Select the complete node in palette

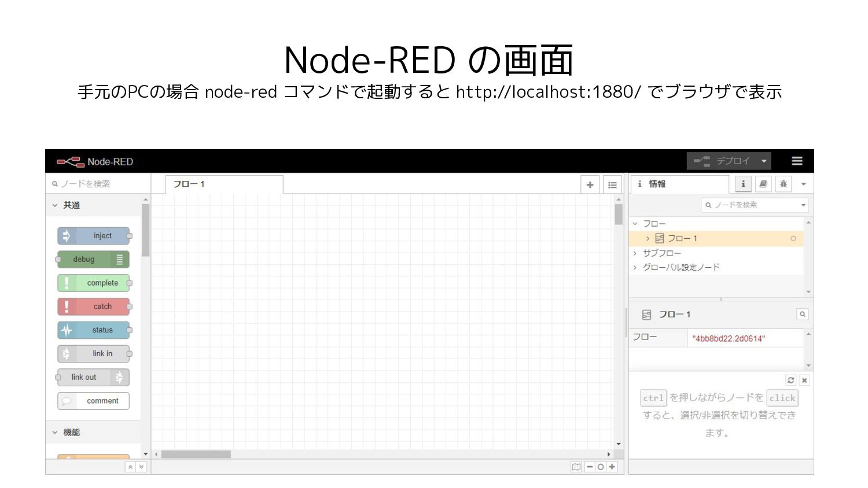(x=93, y=283)
